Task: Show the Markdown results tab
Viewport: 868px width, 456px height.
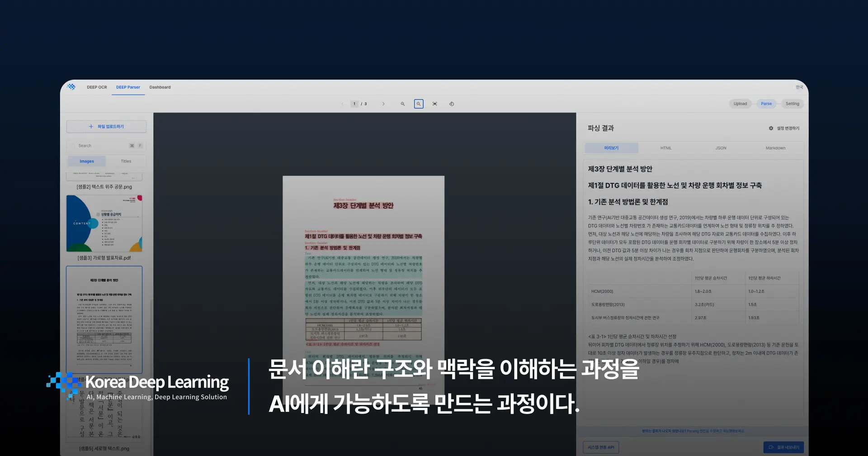Action: [775, 148]
